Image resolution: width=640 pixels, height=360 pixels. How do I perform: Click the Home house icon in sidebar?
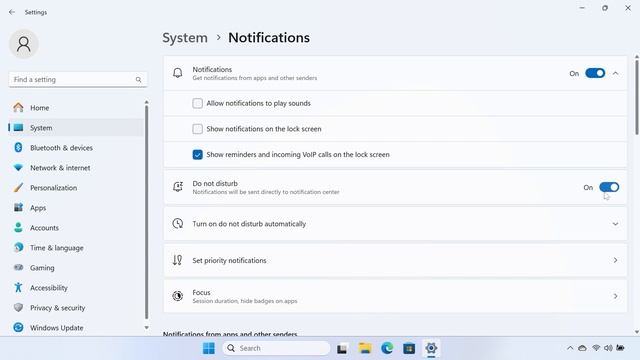18,107
